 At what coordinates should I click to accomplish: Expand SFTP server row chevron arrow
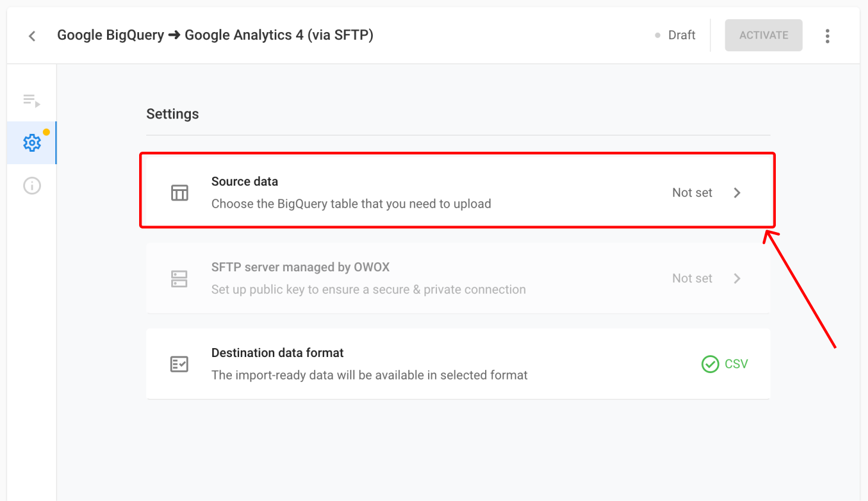[737, 278]
